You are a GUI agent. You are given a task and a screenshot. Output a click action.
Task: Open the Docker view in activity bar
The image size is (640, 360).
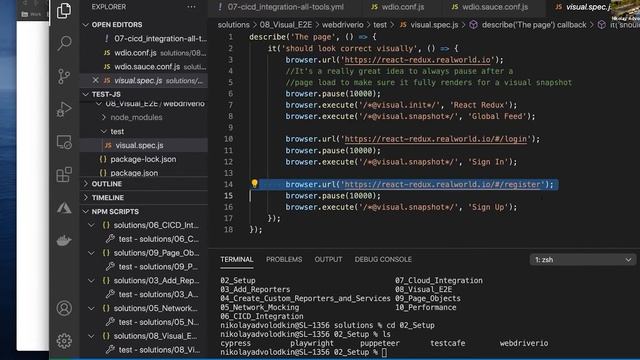click(64, 240)
